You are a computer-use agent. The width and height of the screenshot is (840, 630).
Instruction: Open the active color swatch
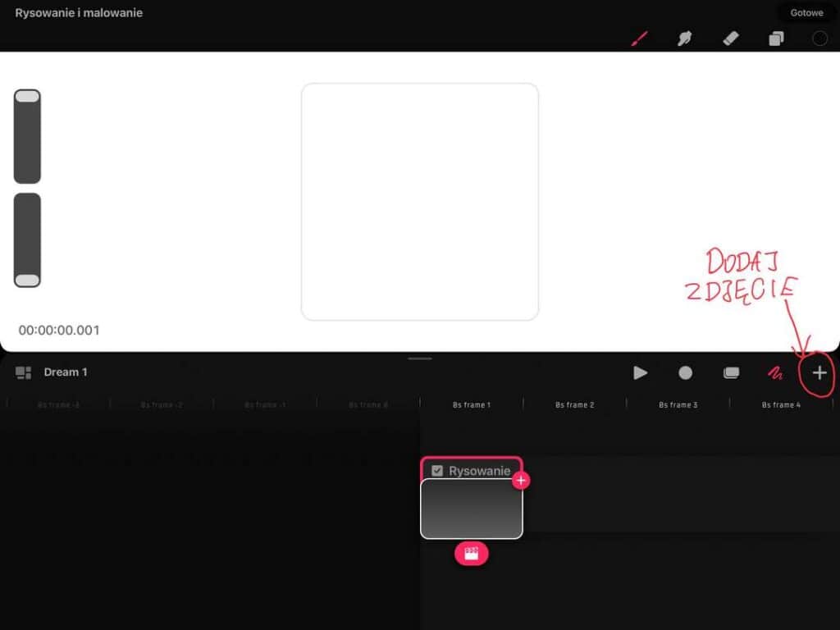[x=819, y=39]
